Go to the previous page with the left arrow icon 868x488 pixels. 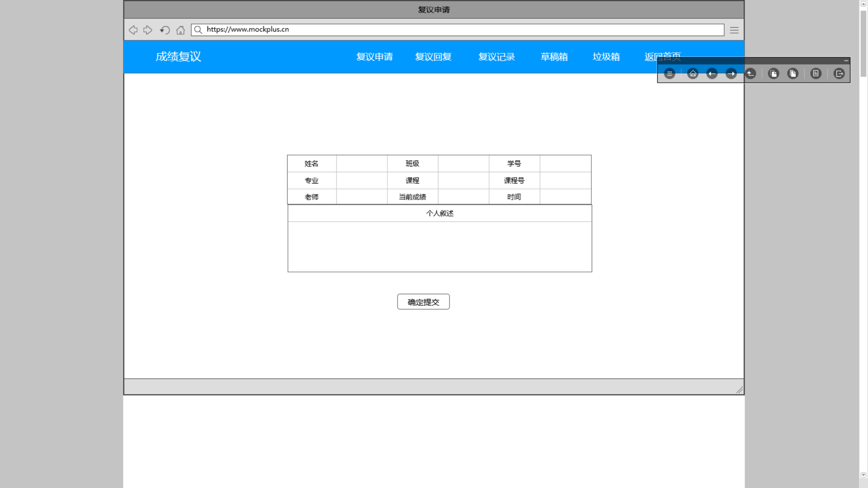click(712, 74)
